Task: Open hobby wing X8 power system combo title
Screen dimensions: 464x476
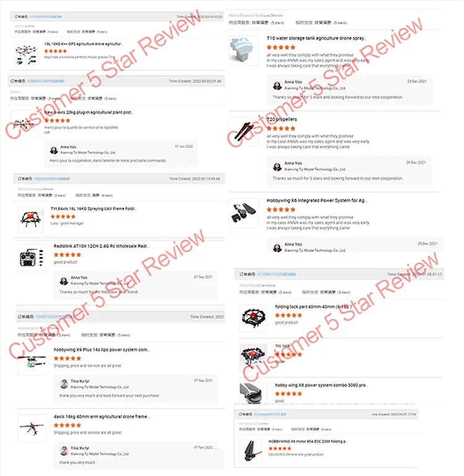Action: click(x=321, y=385)
